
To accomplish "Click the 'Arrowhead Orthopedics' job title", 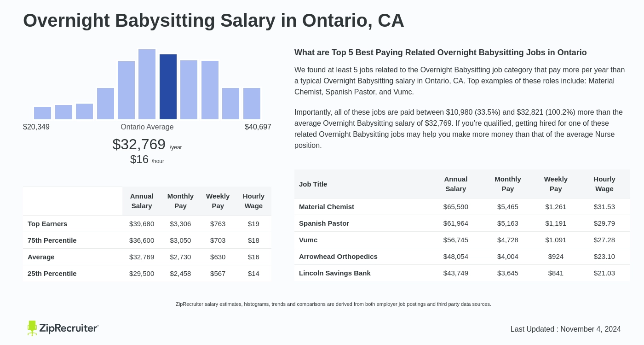I will click(338, 256).
